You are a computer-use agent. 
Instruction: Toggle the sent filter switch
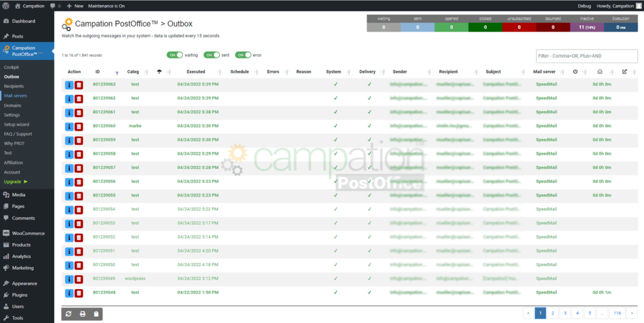click(212, 55)
